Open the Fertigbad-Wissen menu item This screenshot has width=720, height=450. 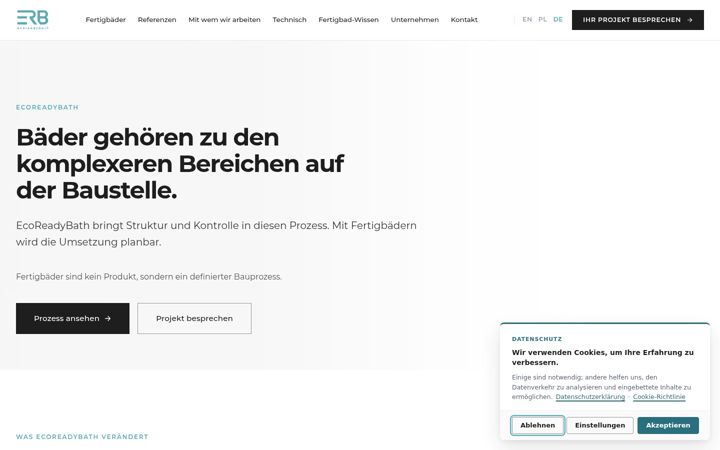(349, 20)
